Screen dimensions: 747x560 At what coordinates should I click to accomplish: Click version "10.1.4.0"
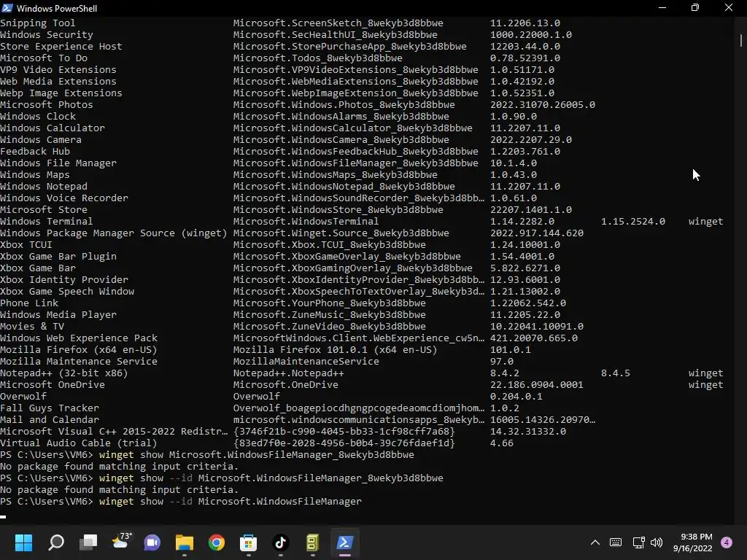[x=514, y=163]
